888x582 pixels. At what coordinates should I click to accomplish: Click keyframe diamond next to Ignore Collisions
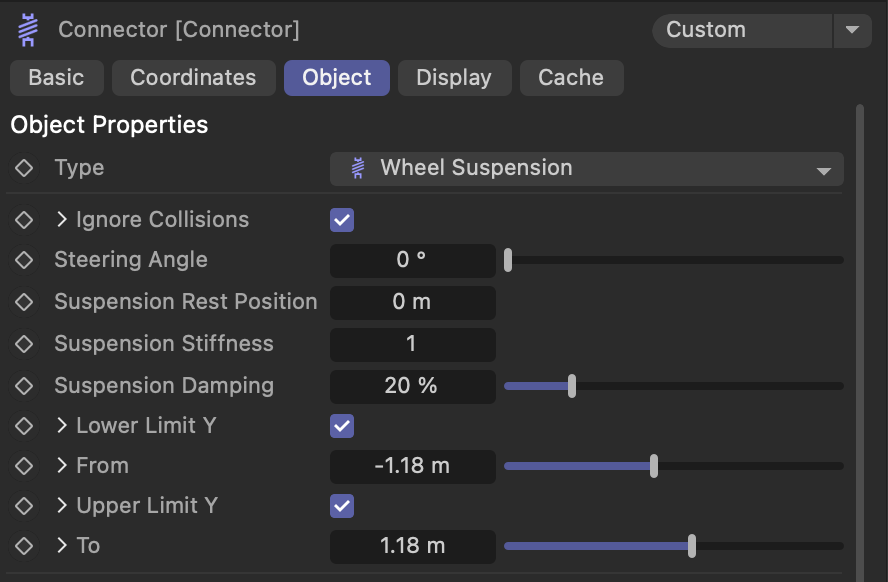(x=24, y=220)
